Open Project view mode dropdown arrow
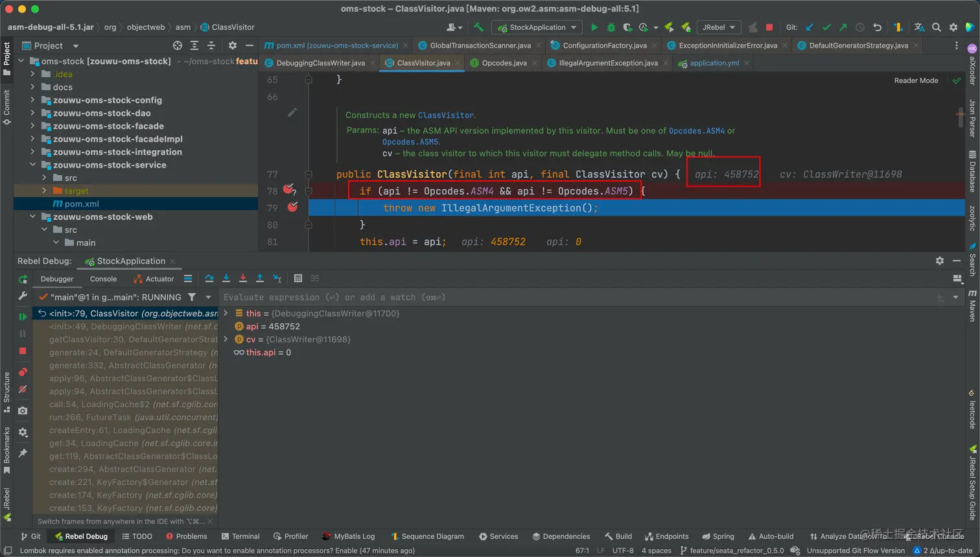980x557 pixels. (76, 46)
